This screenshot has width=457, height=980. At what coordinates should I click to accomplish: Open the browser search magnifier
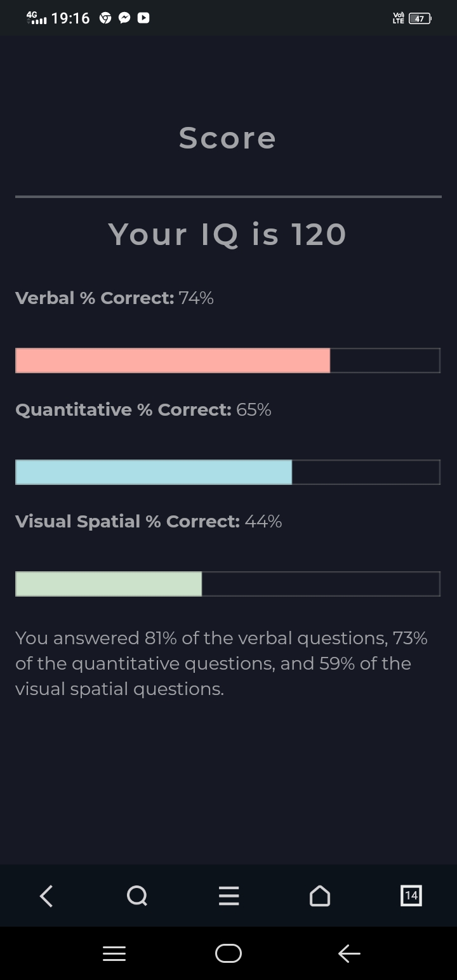point(137,896)
